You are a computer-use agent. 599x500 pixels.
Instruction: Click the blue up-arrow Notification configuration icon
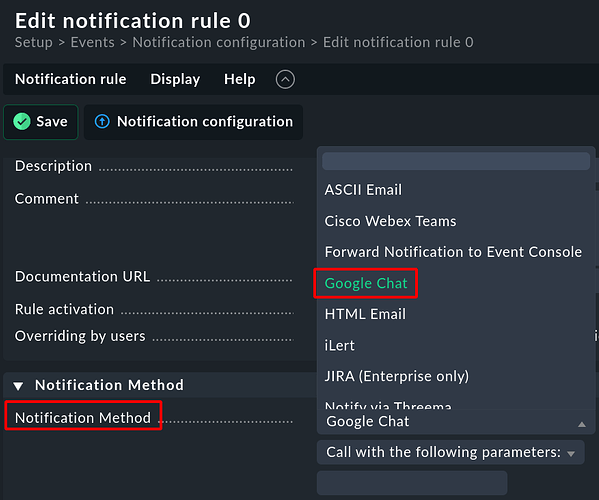[x=102, y=121]
